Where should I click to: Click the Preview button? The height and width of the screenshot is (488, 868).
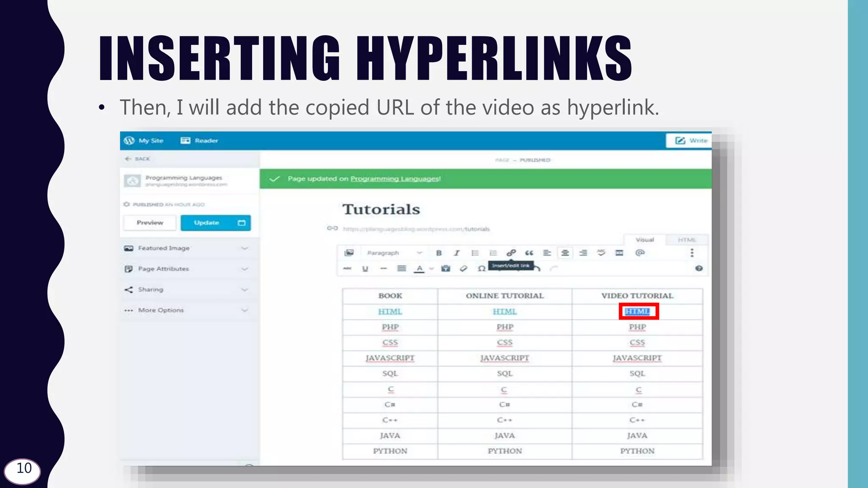click(150, 223)
